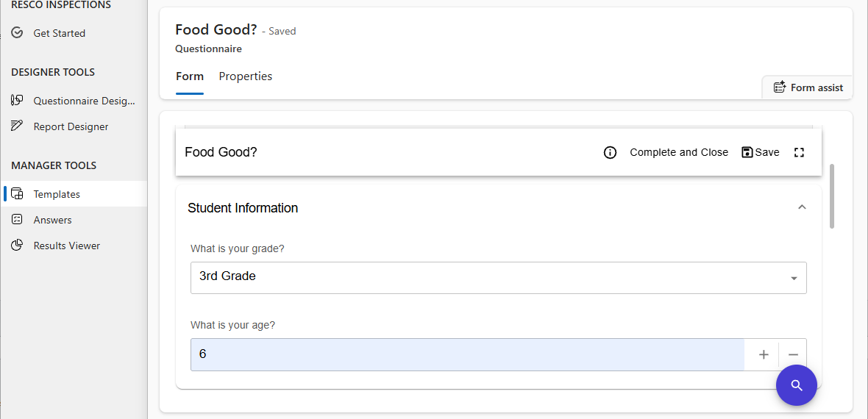Open the grade dropdown showing 3rd Grade
Image resolution: width=868 pixels, height=419 pixels.
coord(498,277)
